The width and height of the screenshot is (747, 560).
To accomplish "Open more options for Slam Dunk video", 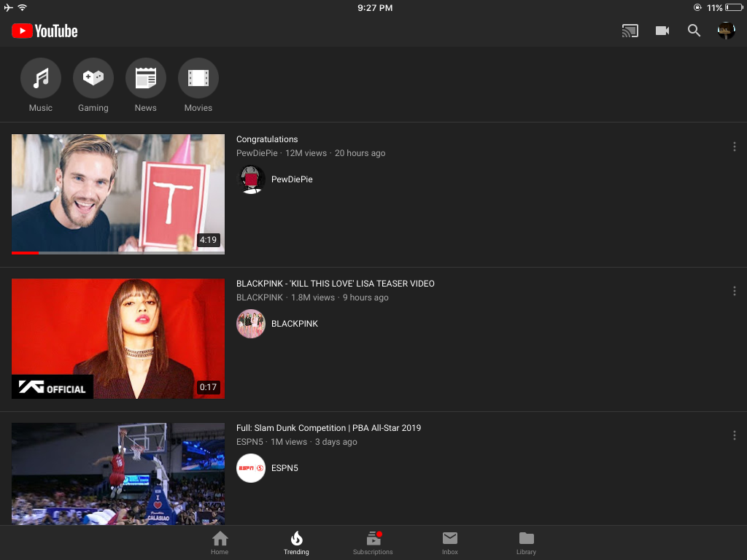I will [734, 435].
